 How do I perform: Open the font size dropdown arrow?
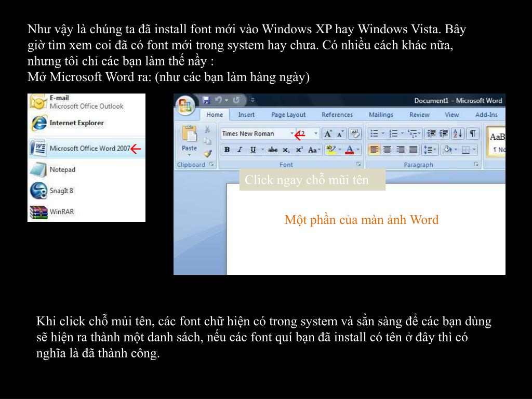(x=315, y=134)
